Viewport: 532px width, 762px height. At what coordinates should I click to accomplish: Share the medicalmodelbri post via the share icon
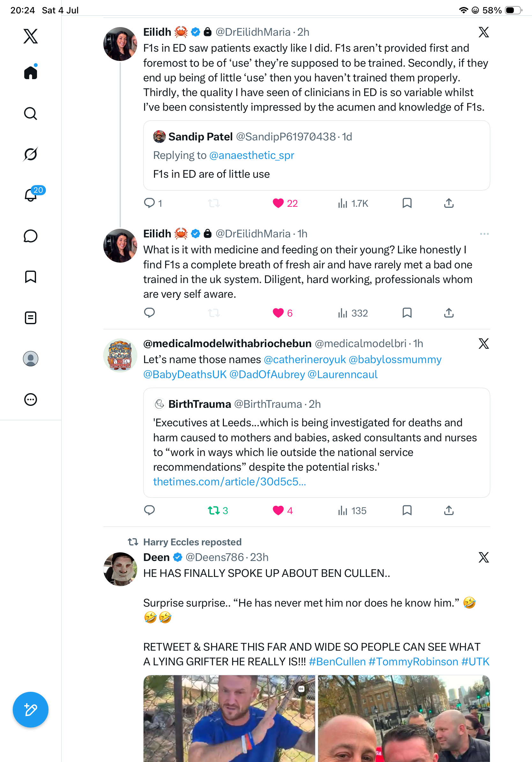449,511
